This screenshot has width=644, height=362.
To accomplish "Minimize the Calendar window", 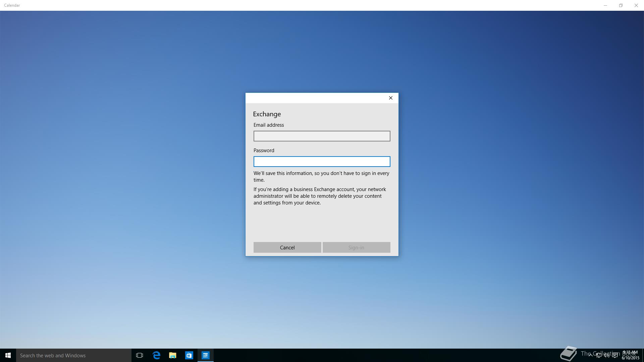I will click(605, 5).
